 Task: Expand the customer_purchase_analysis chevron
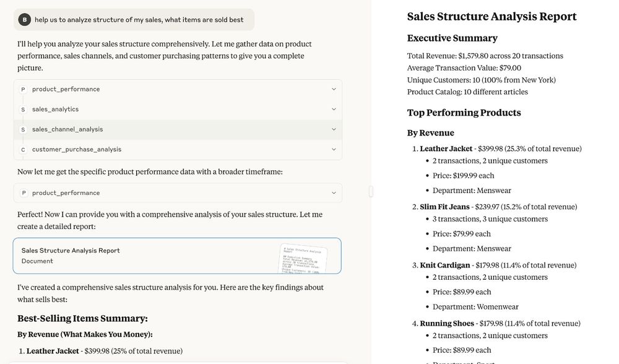coord(334,150)
